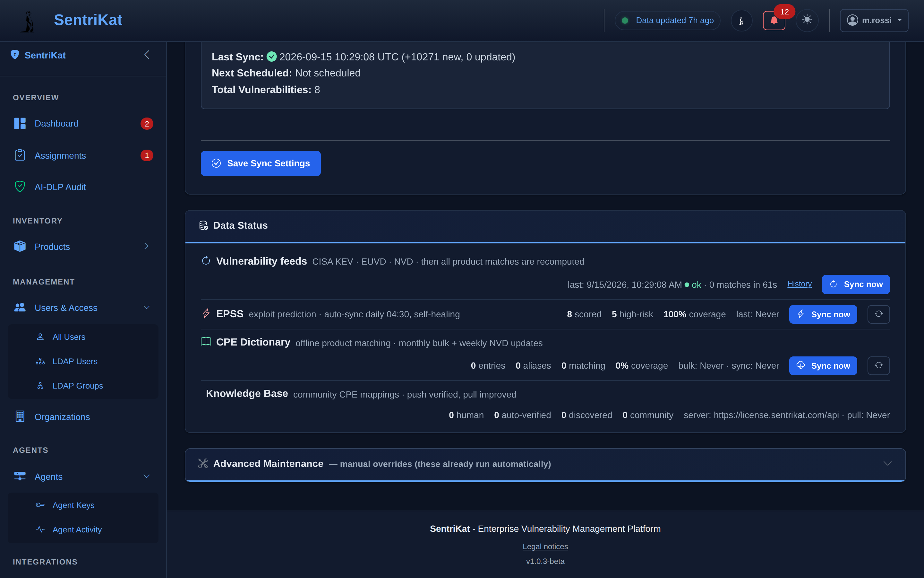Click the LDAP Groups icon
This screenshot has height=578, width=924.
tap(40, 386)
